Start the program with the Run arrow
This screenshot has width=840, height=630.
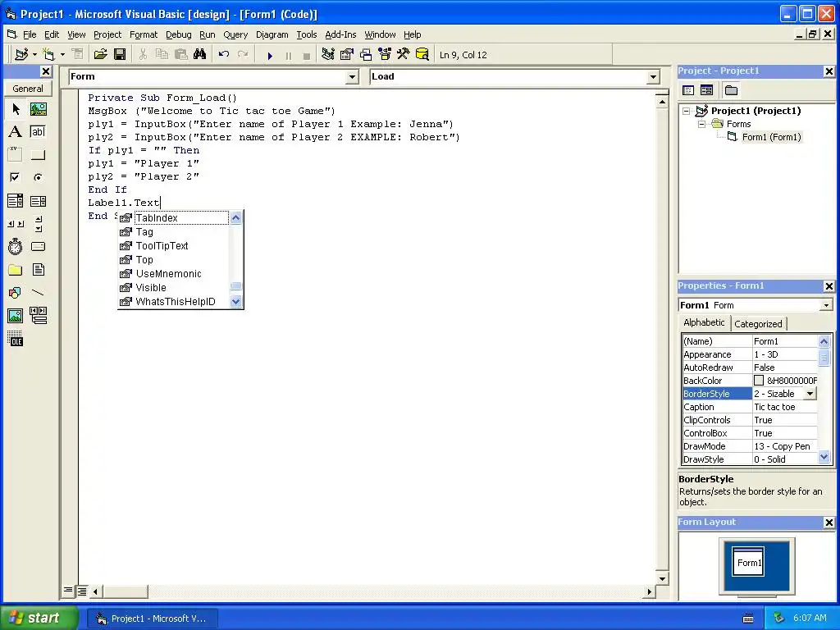270,55
